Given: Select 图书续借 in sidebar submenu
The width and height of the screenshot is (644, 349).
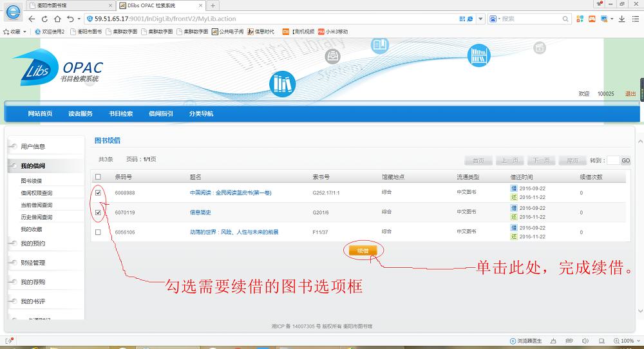Looking at the screenshot, I should pos(31,181).
